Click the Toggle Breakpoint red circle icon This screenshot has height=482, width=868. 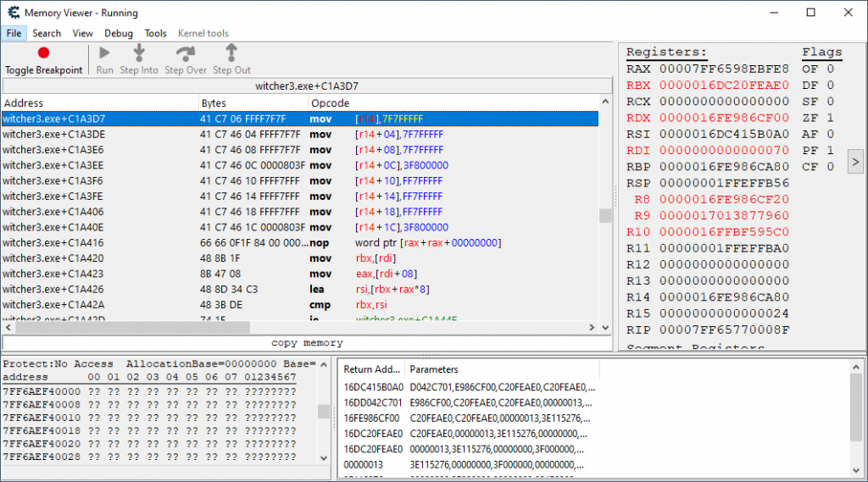point(43,53)
